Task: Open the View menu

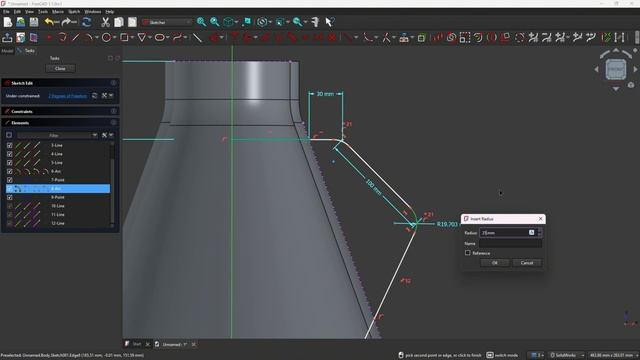Action: 29,12
